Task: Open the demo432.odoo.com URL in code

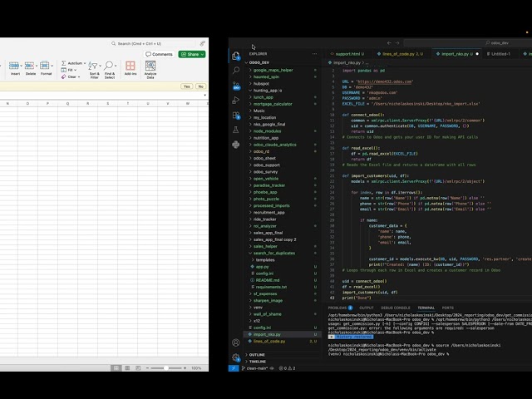Action: (x=385, y=81)
